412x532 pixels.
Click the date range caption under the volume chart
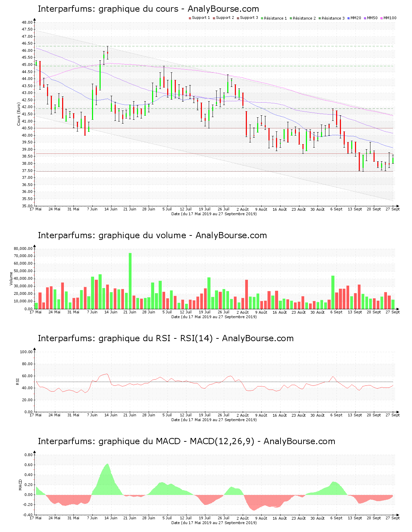click(x=214, y=317)
